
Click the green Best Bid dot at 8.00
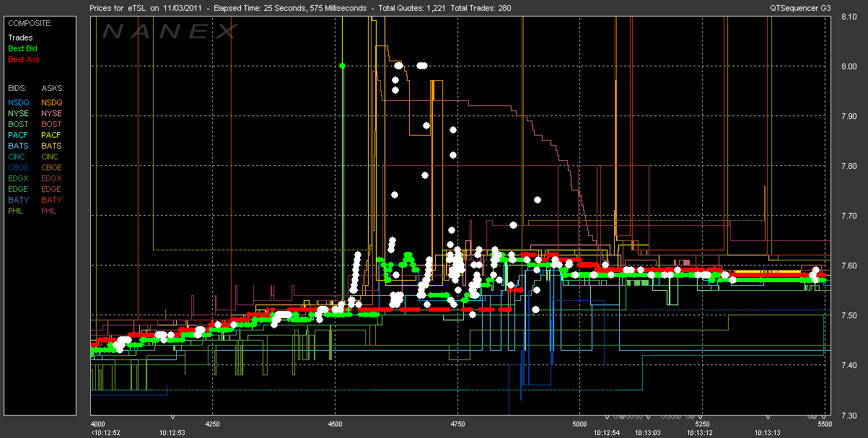[343, 66]
